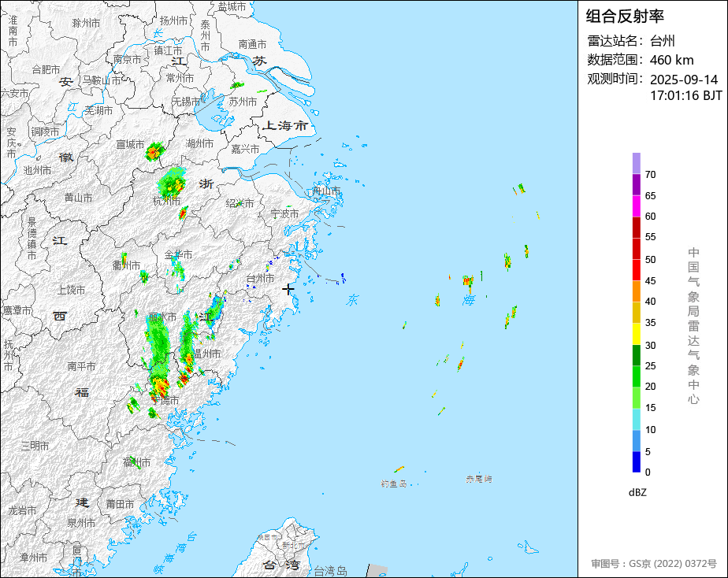Click the yellow 30–35 dBZ legend swatch
728x578 pixels.
coord(636,334)
